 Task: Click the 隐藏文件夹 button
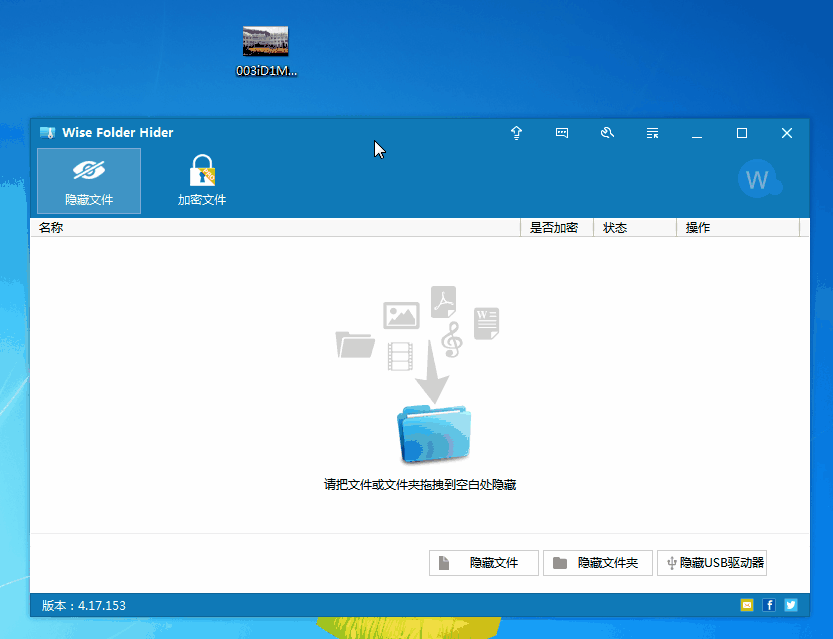click(x=598, y=563)
